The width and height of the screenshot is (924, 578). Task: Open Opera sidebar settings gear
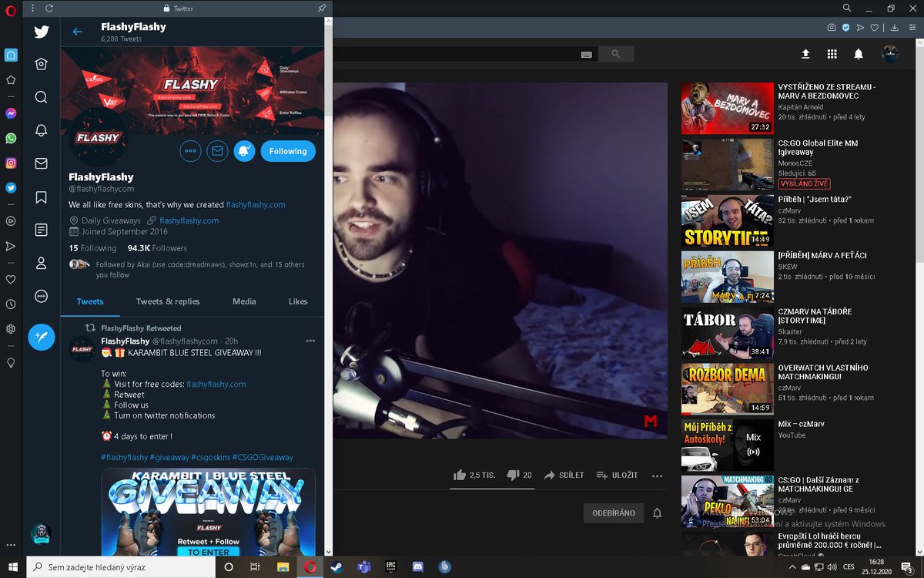pyautogui.click(x=11, y=329)
